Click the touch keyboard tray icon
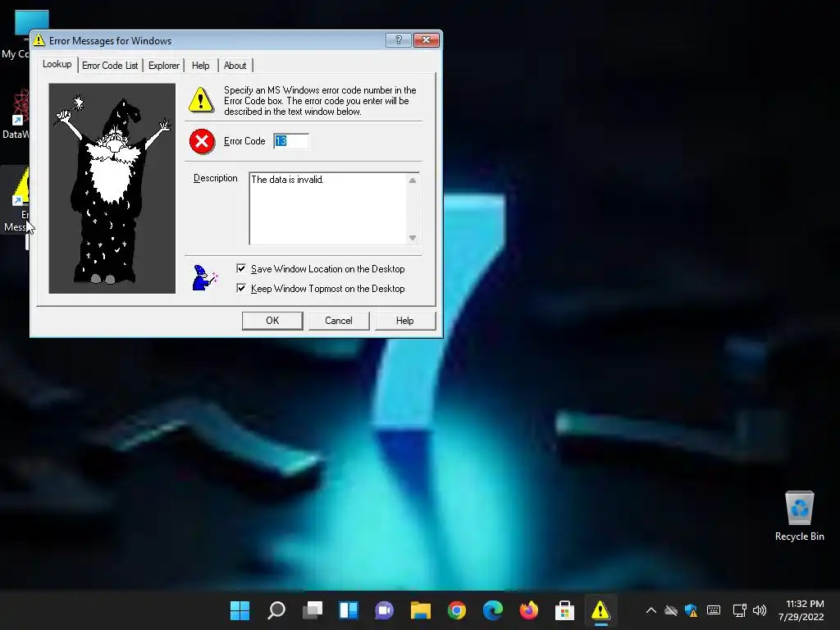Viewport: 840px width, 630px height. (714, 610)
